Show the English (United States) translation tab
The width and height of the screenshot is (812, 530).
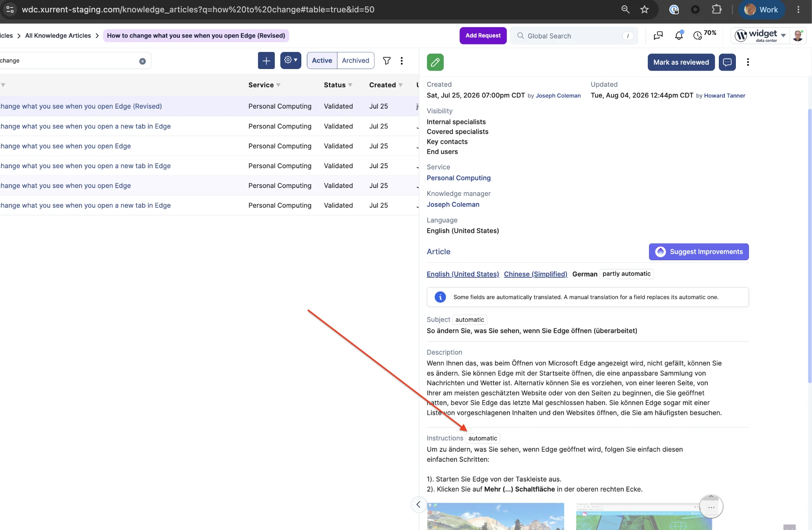(463, 274)
